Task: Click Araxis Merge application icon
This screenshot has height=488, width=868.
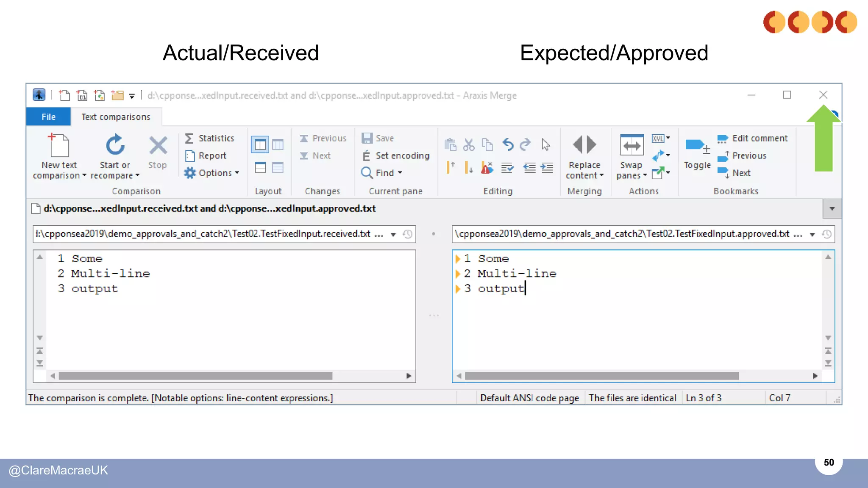Action: pos(39,95)
